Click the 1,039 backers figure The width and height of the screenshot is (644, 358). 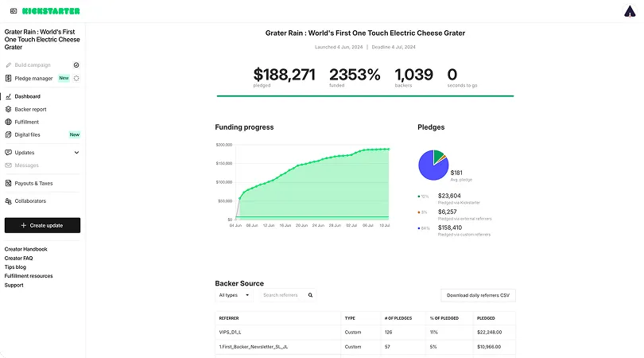pyautogui.click(x=413, y=75)
